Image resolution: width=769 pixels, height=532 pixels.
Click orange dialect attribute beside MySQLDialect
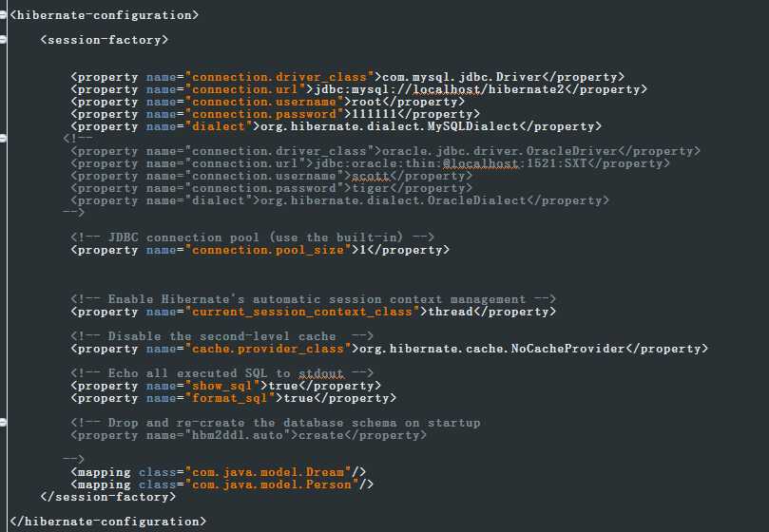pos(219,126)
